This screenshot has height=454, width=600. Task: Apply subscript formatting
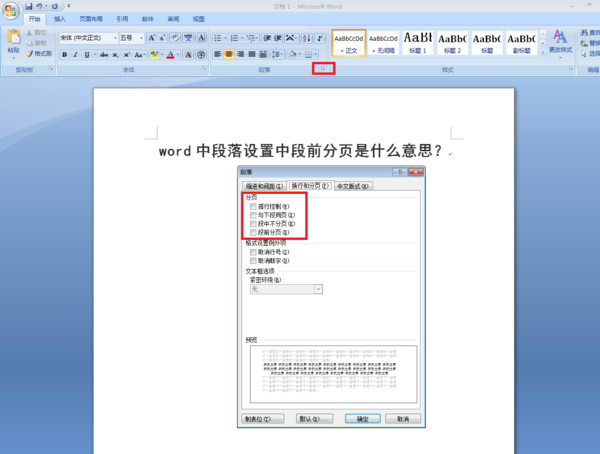point(115,55)
